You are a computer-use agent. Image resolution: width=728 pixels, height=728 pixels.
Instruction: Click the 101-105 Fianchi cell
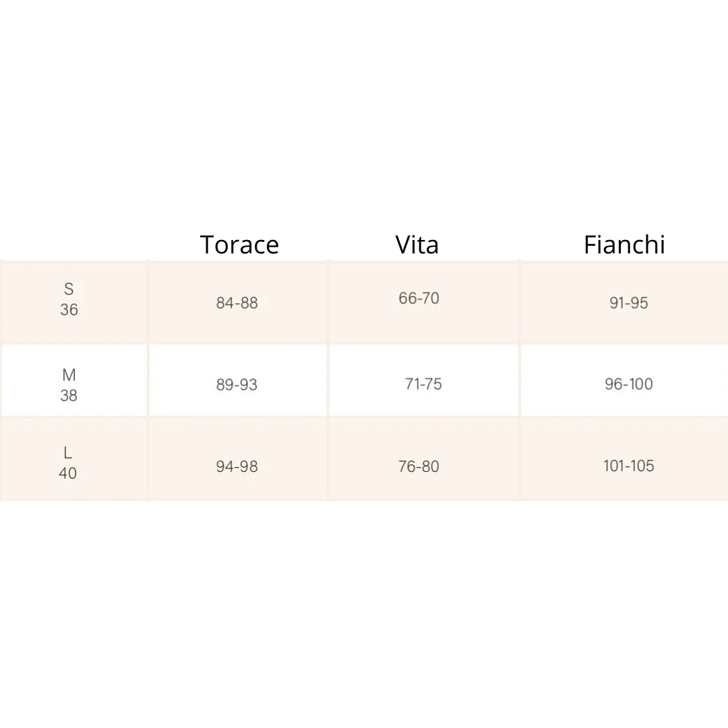(x=628, y=466)
